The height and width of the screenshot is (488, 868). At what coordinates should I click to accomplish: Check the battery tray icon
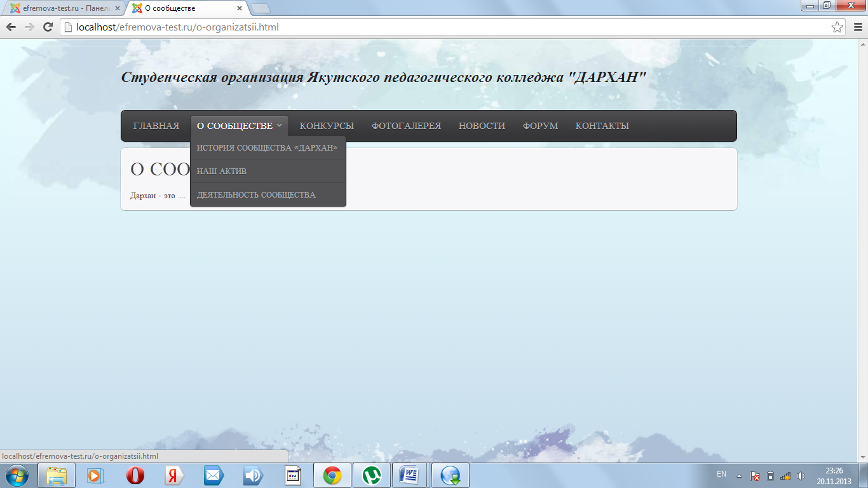point(770,475)
